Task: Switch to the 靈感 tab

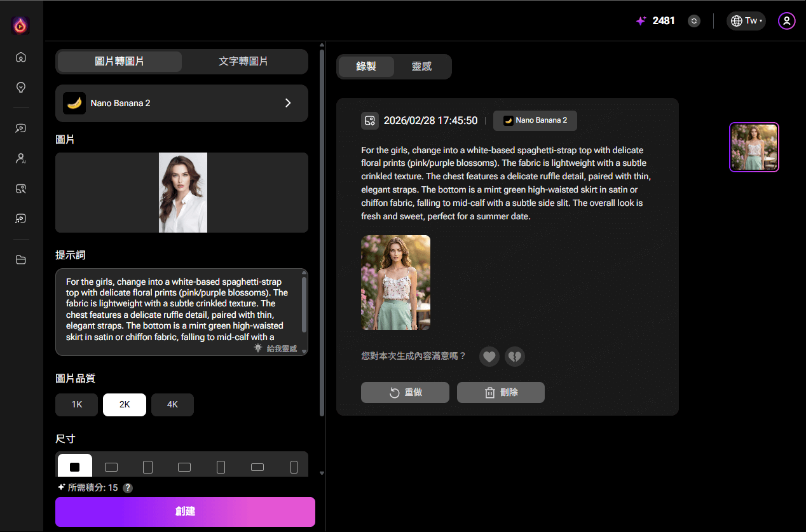Action: coord(421,67)
